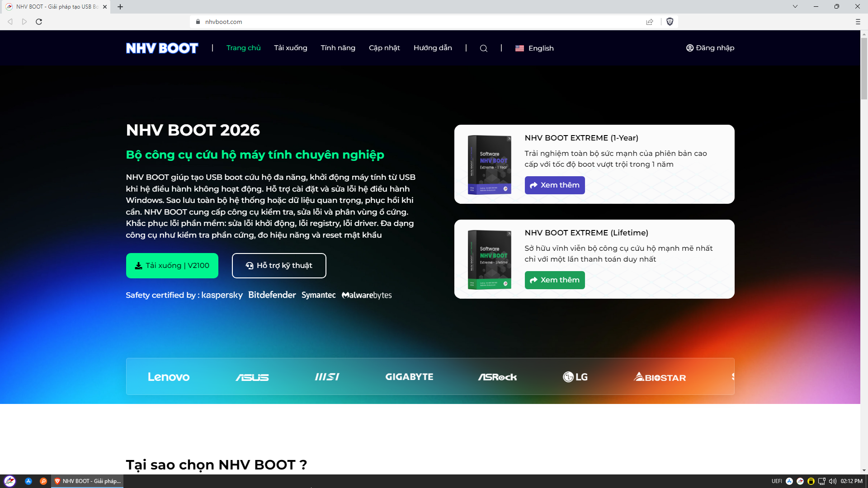This screenshot has width=868, height=488.
Task: Reload the page with the refresh button
Action: click(x=40, y=21)
